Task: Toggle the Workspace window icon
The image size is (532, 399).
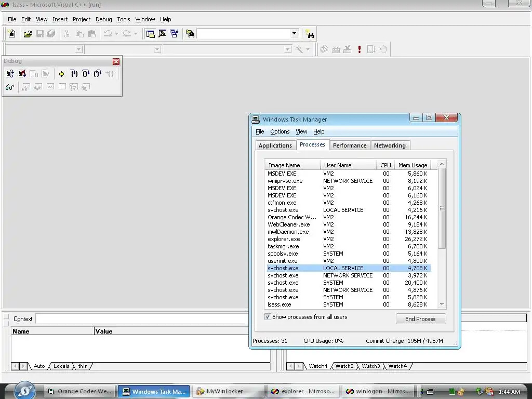Action: pos(150,34)
